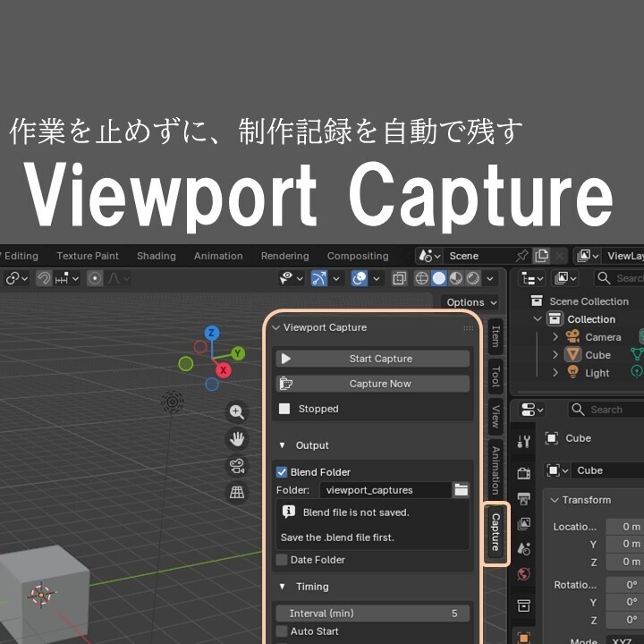The height and width of the screenshot is (644, 644).
Task: Open the Texture Paint workspace tab
Action: 88,256
